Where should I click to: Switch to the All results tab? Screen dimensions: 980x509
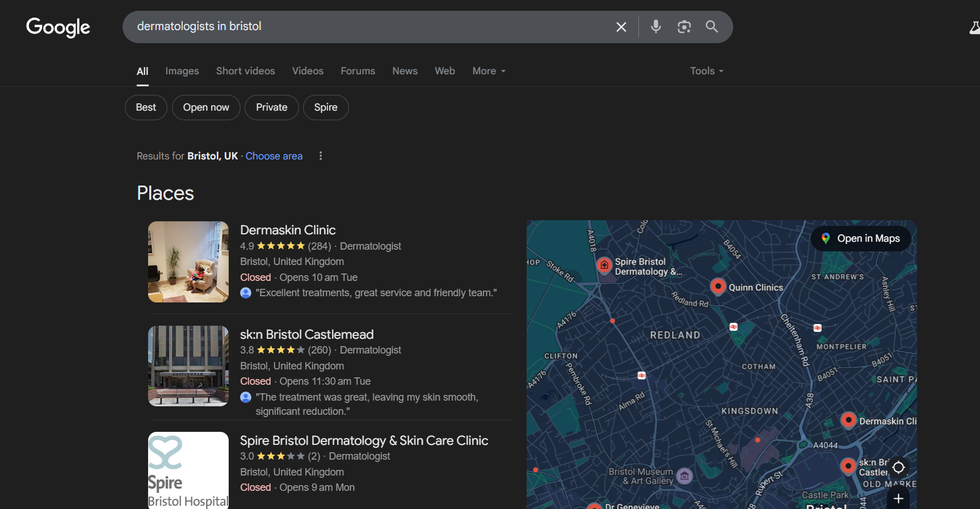[x=142, y=71]
